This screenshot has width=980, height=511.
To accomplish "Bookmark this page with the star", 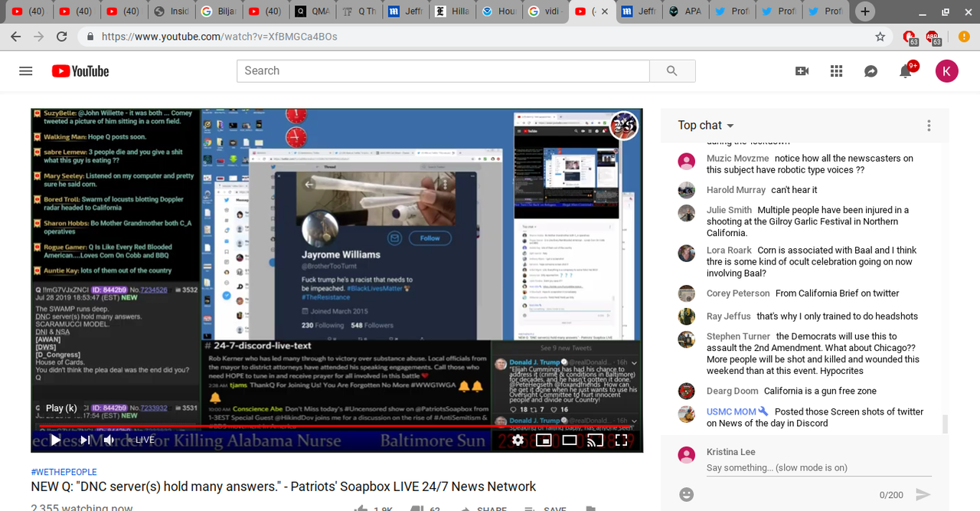I will pos(880,37).
